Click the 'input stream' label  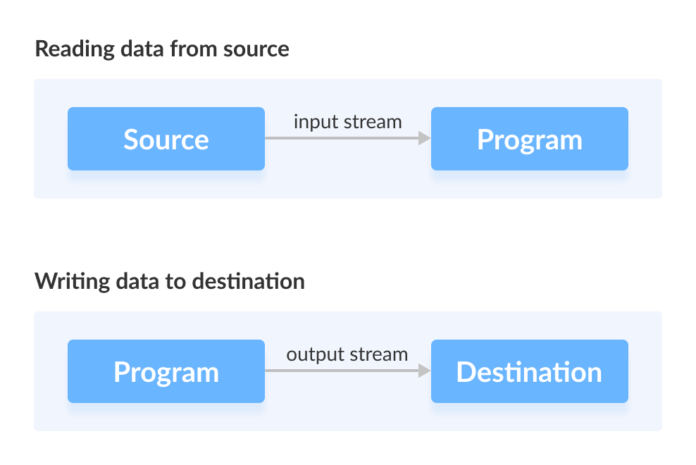(348, 122)
